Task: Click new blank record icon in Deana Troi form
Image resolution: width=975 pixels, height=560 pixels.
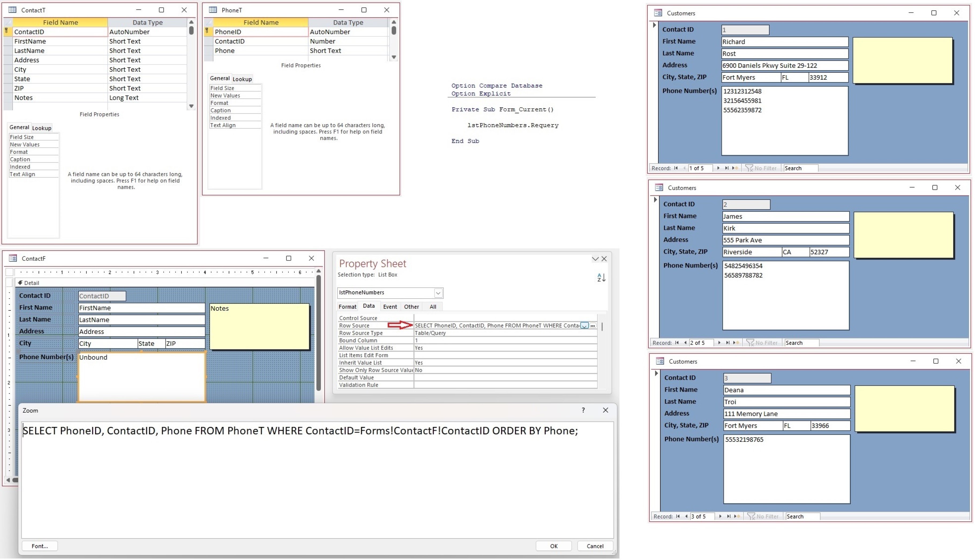Action: point(737,517)
